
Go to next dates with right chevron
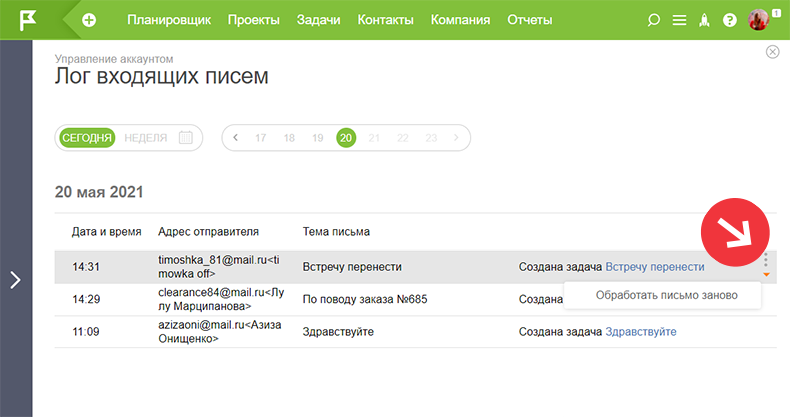456,137
